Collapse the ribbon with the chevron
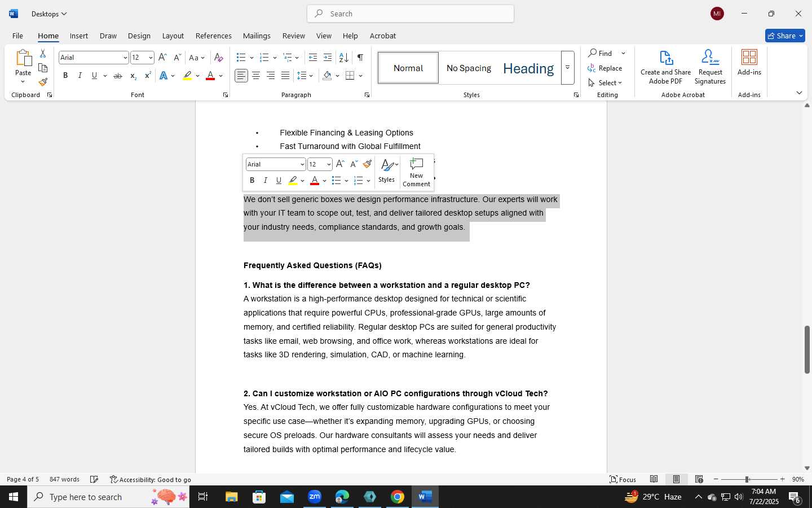 click(799, 93)
